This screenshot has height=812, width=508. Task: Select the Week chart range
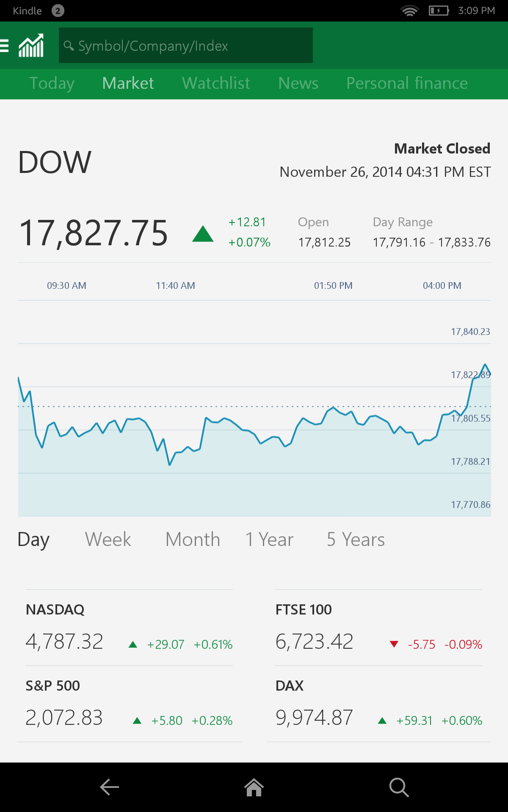(108, 540)
